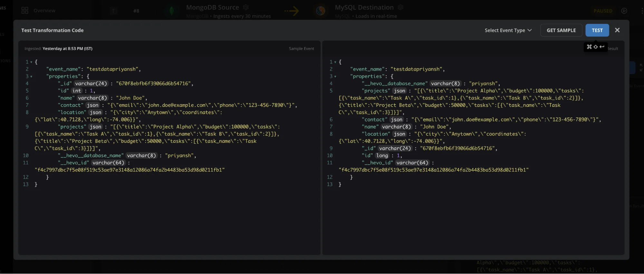Fold the properties block in result editor
The width and height of the screenshot is (644, 274).
coord(335,77)
